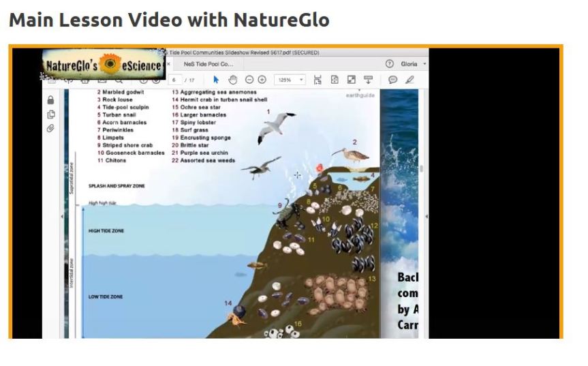This screenshot has width=588, height=366.
Task: Select the pen sign tool
Action: coord(409,80)
